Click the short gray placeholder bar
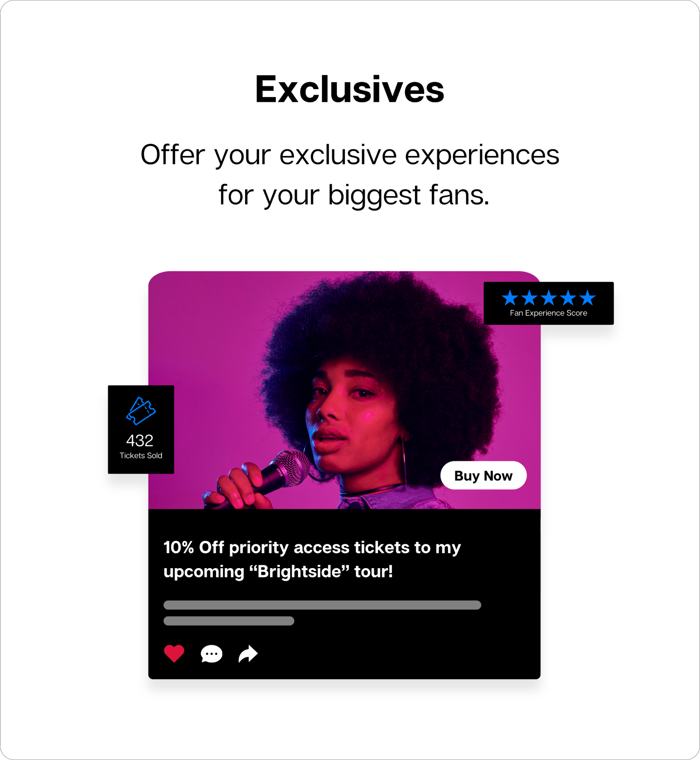The height and width of the screenshot is (760, 700). (x=229, y=621)
